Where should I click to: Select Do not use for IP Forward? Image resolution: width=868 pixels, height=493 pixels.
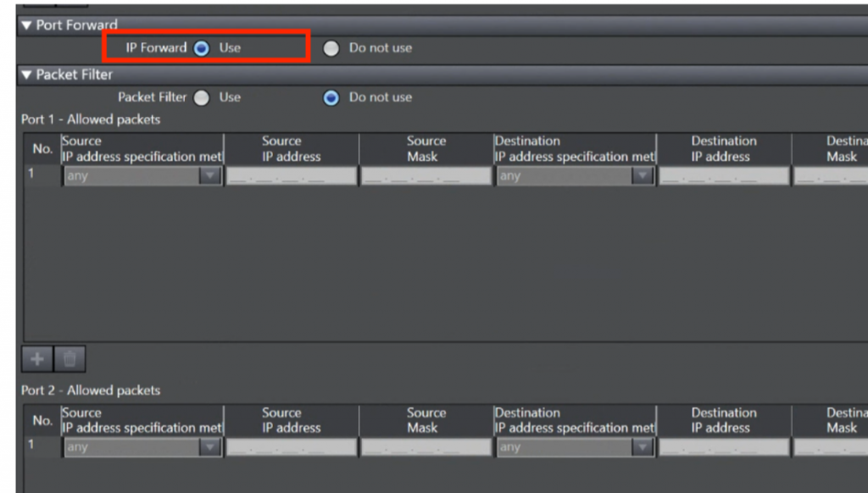pos(331,48)
